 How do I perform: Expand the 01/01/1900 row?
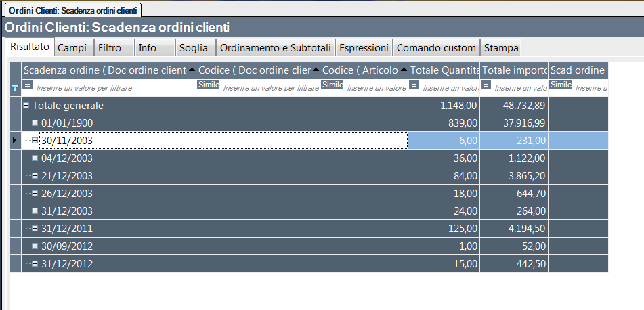coord(35,123)
